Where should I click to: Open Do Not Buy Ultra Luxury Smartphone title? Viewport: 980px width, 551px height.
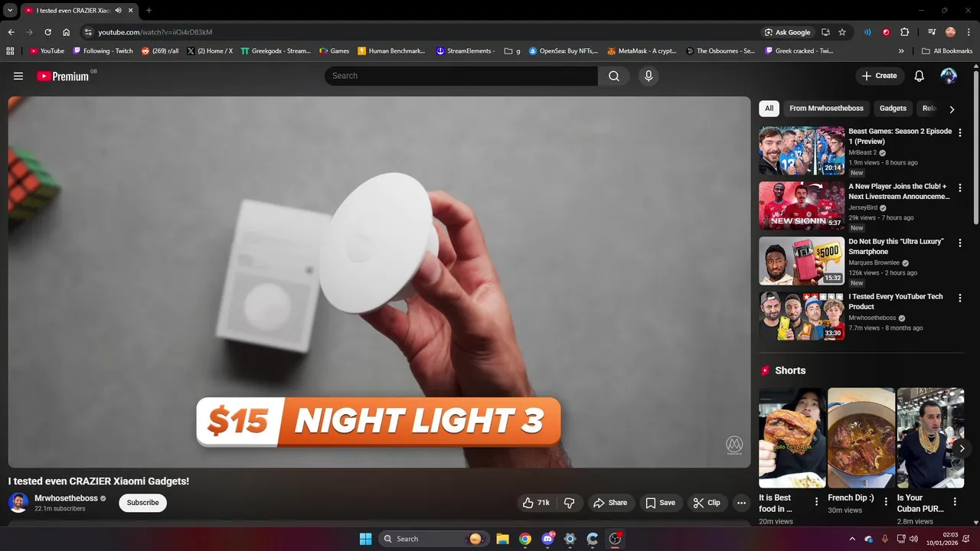point(896,246)
